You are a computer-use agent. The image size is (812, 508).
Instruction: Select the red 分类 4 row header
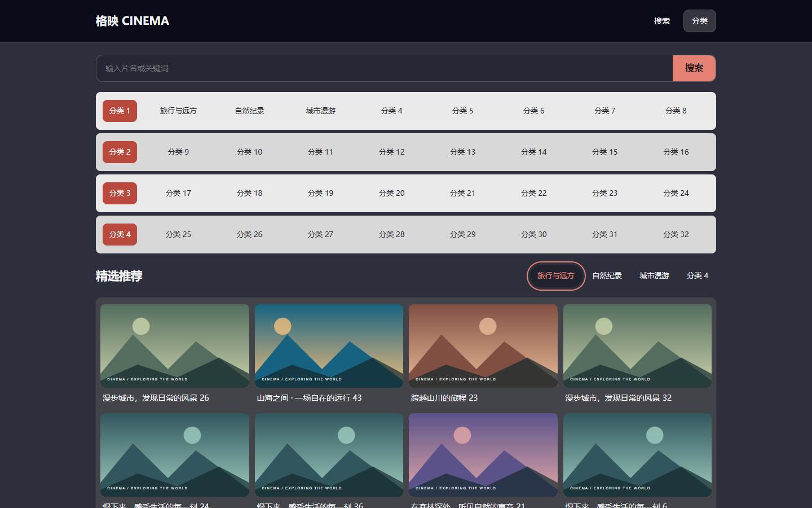point(120,234)
